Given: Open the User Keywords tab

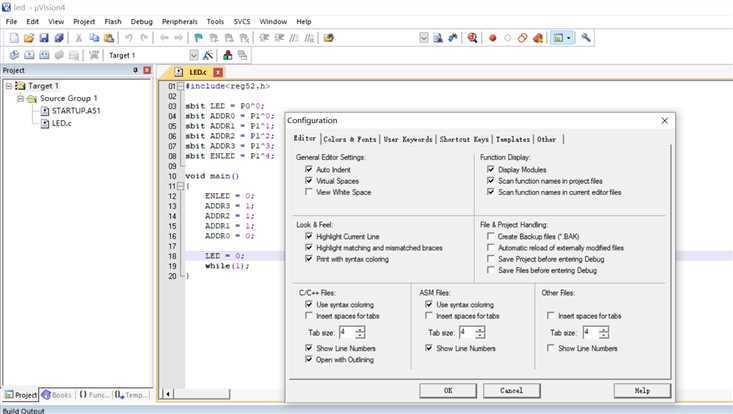Looking at the screenshot, I should point(408,139).
